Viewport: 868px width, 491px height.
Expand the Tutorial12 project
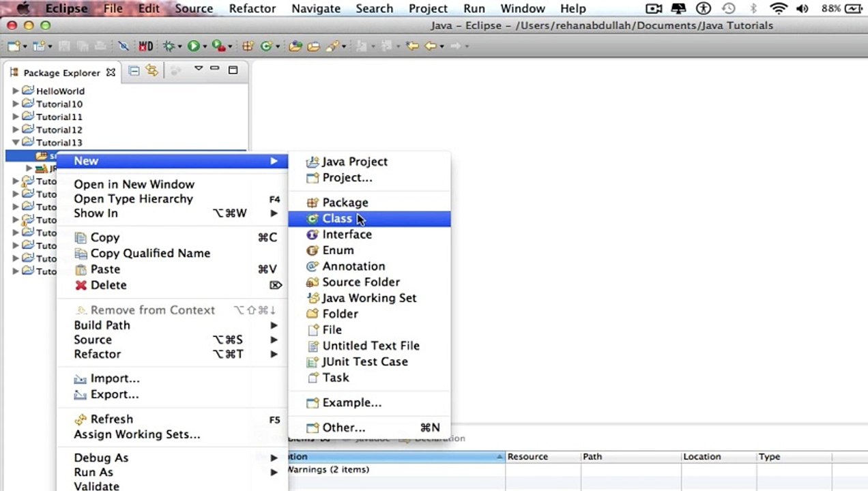tap(16, 130)
